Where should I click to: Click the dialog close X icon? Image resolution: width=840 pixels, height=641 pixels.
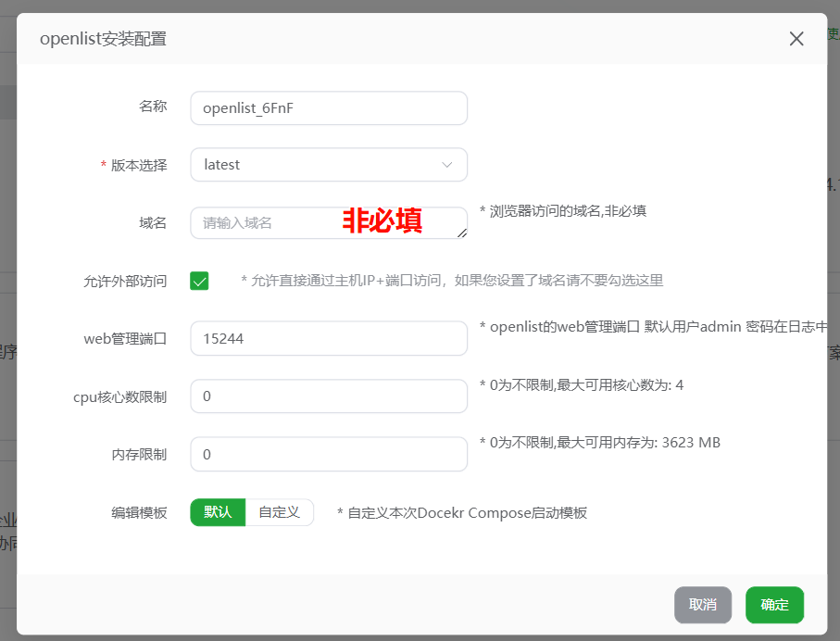796,39
